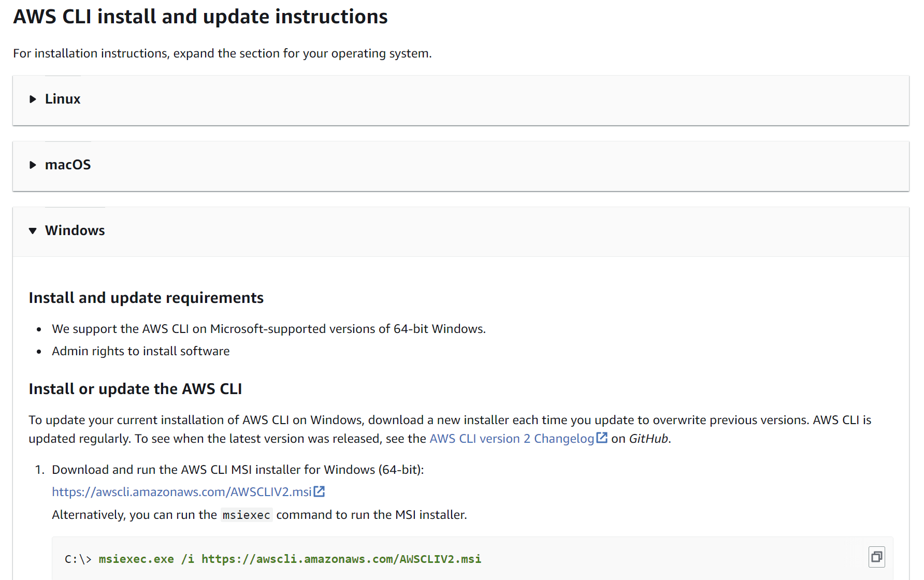Click the inline msiexec code word
924x580 pixels.
pos(246,515)
